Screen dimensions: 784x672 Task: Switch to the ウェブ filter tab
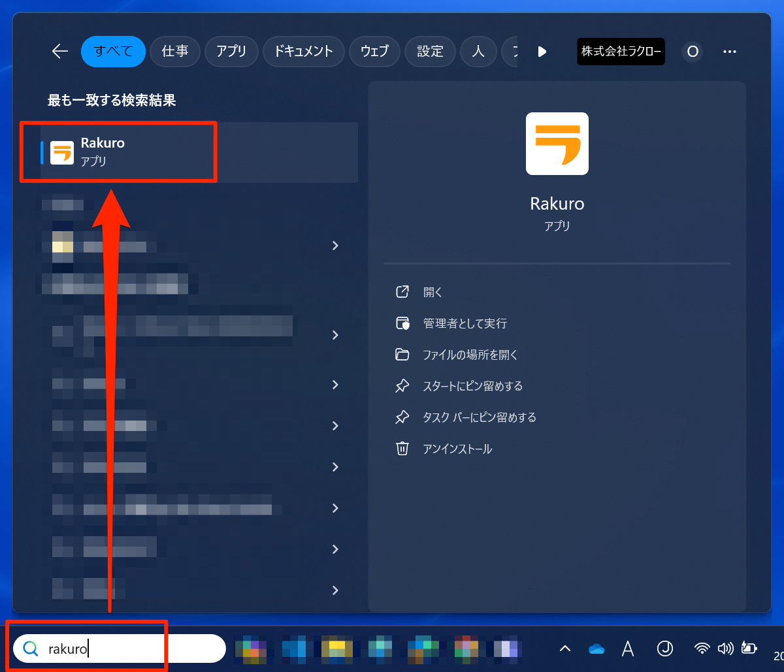tap(374, 52)
